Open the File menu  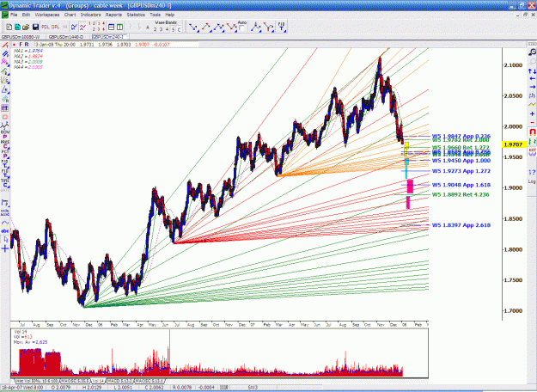[14, 15]
